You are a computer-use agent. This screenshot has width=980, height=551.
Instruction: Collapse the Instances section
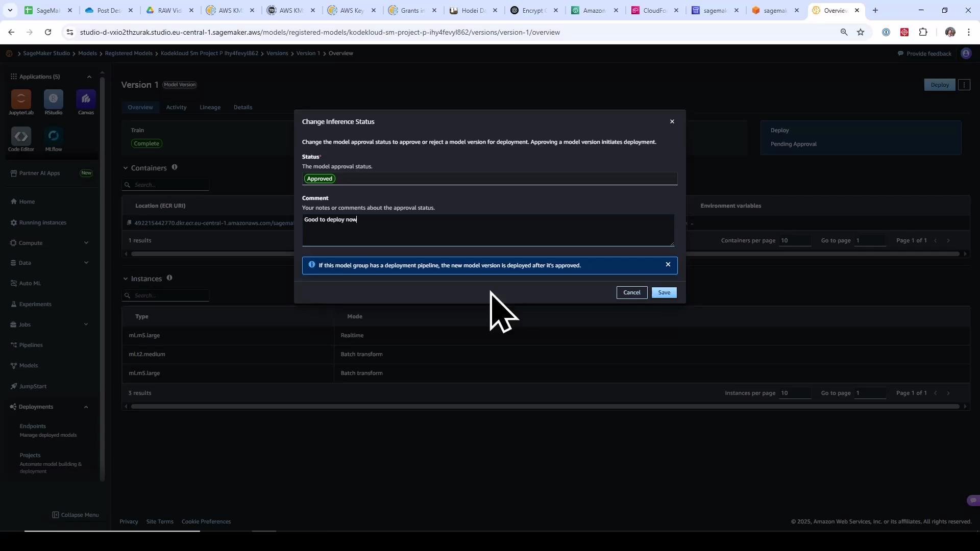click(126, 279)
